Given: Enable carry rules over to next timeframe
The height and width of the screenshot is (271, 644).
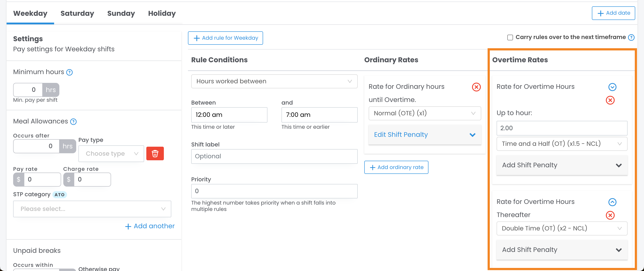Looking at the screenshot, I should (x=510, y=37).
